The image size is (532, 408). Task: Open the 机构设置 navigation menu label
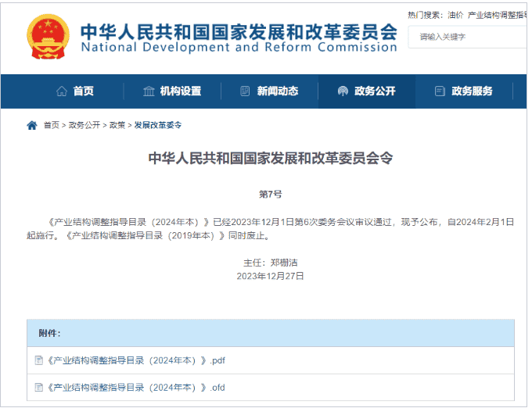[x=181, y=91]
